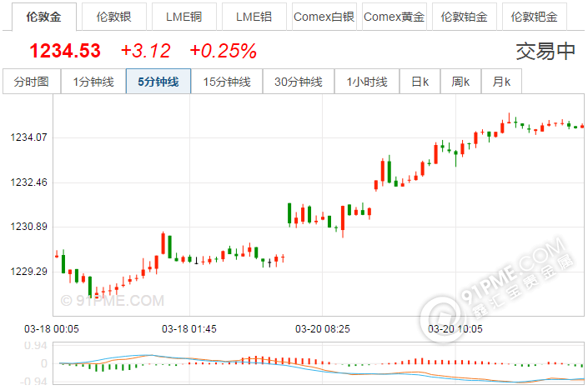Image resolution: width=588 pixels, height=390 pixels.
Task: Switch to the 日k chart
Action: [x=420, y=82]
